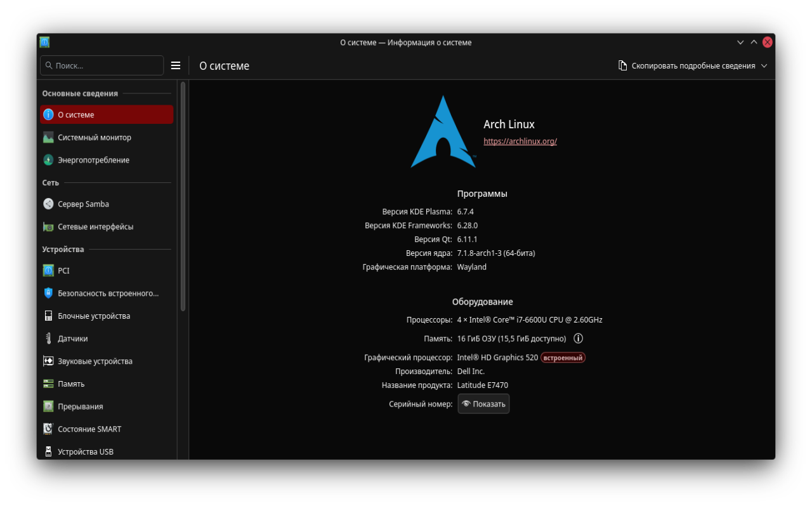Select the Блочные устройства icon

[x=48, y=316]
